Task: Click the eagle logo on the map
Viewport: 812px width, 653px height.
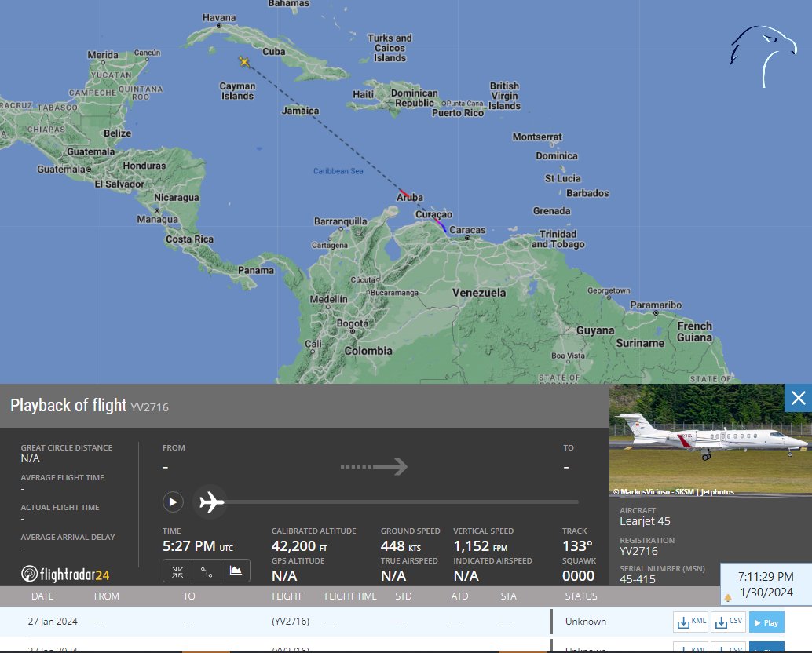Action: tap(763, 56)
